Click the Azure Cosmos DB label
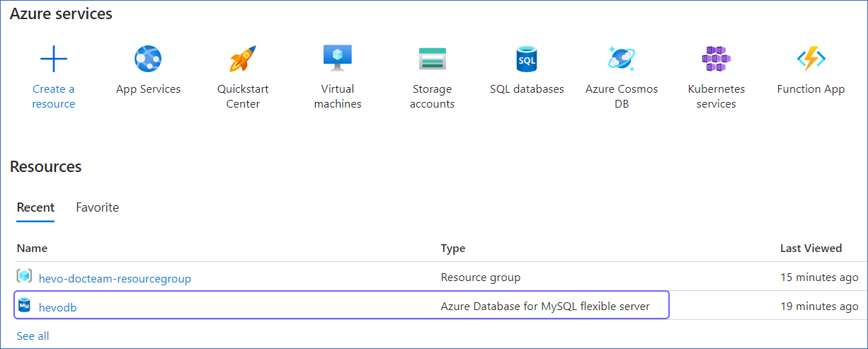This screenshot has width=868, height=349. 622,96
